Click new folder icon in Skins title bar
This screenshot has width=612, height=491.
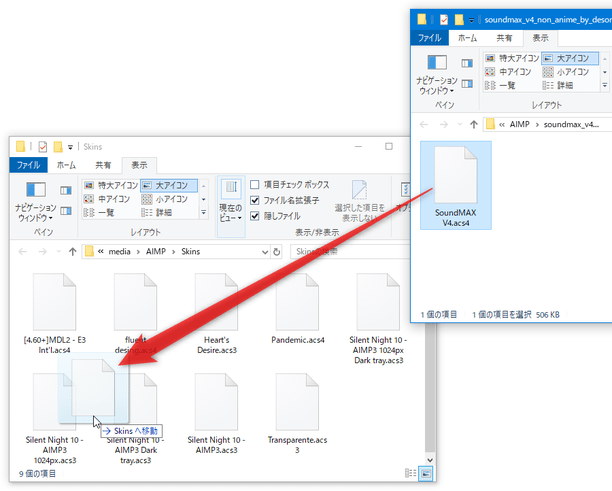coord(58,147)
